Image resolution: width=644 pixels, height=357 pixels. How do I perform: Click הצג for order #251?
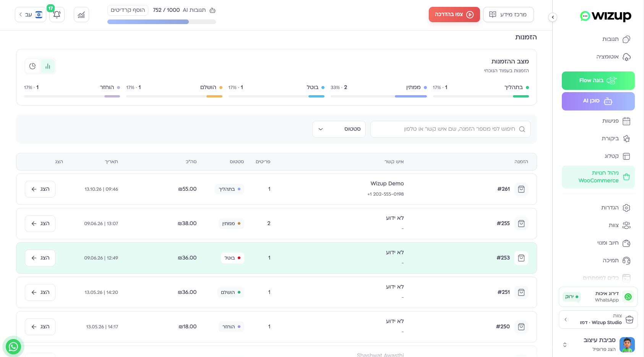(40, 292)
